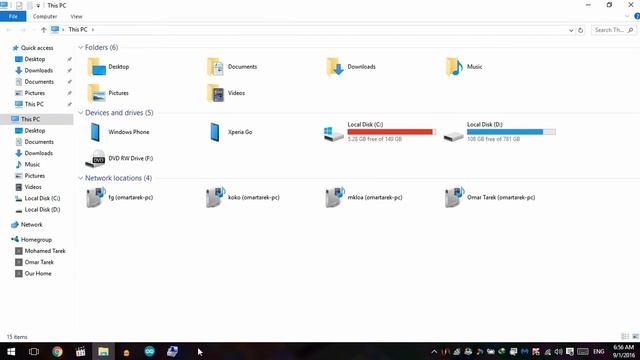Collapse the Network locations group
Screen dimensions: 640x360
point(80,178)
